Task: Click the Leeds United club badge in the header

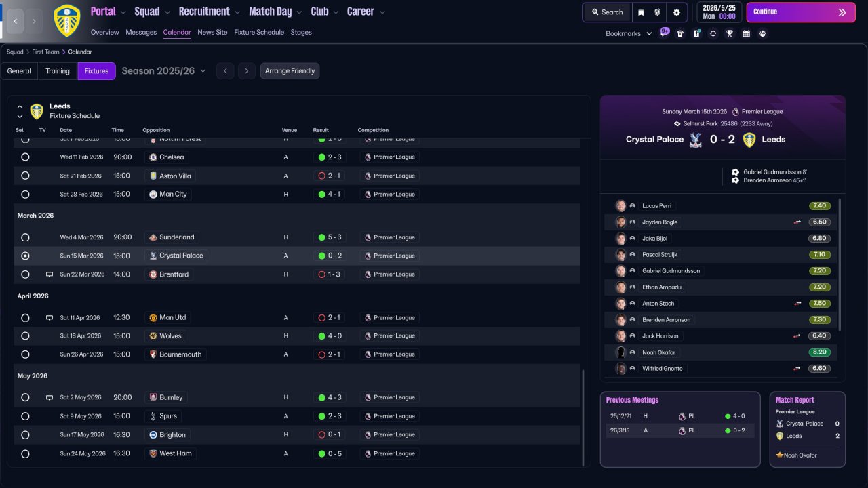Action: pos(66,21)
